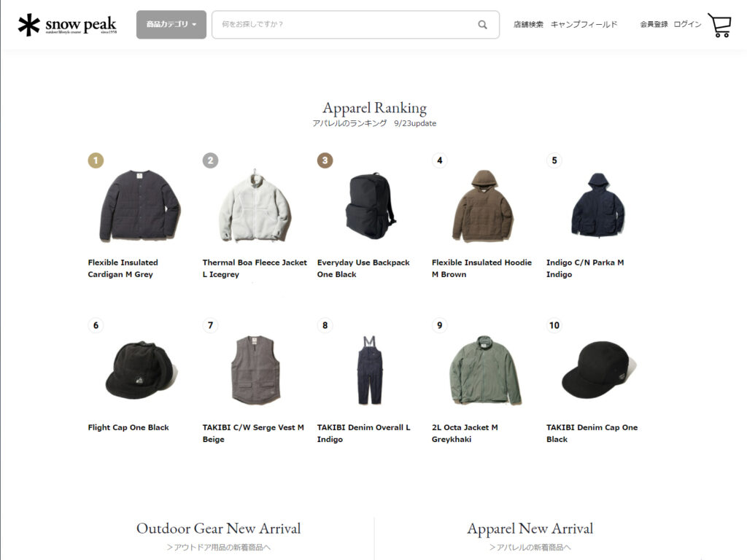
Task: Go to 会員登録 registration link
Action: (x=654, y=24)
